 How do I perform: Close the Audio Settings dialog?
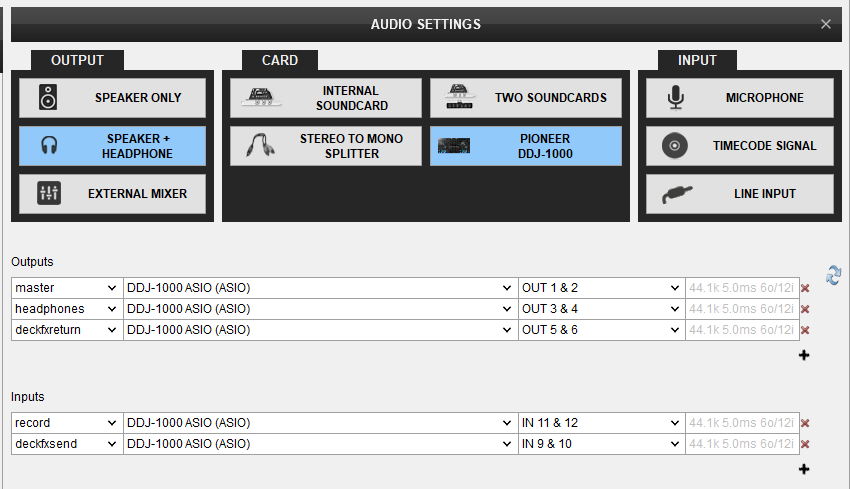826,24
